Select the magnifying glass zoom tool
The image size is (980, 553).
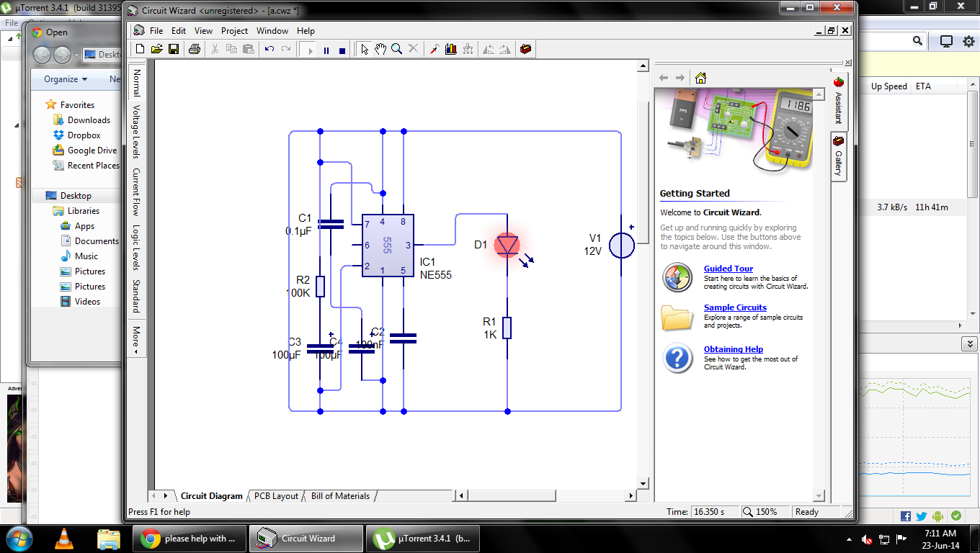point(396,49)
